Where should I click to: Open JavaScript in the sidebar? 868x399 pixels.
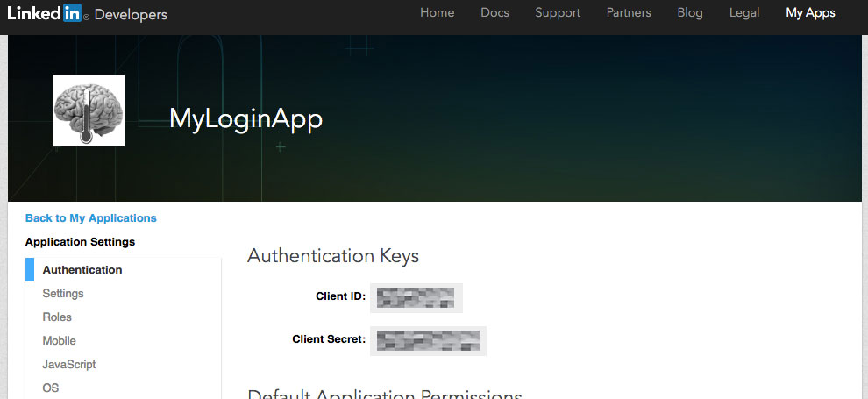click(69, 365)
